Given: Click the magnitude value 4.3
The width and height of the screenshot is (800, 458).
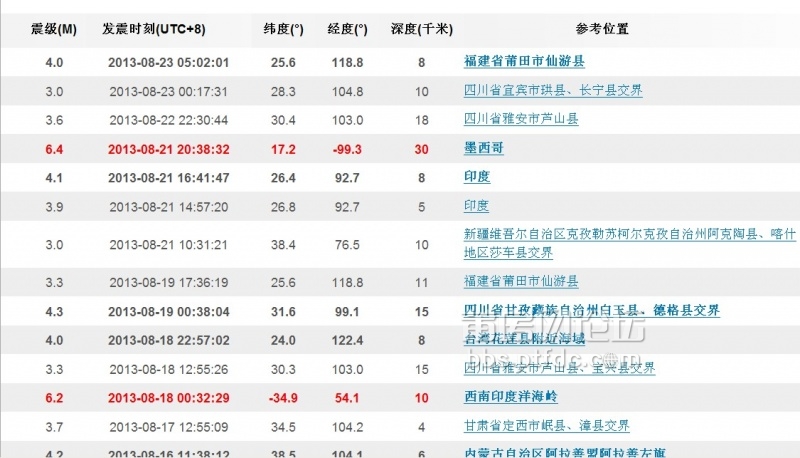Looking at the screenshot, I should point(54,312).
